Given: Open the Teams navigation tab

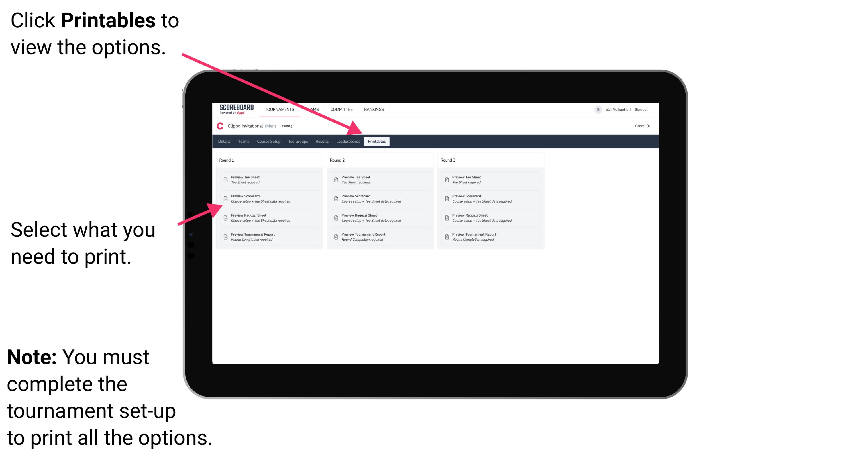Looking at the screenshot, I should coord(242,142).
